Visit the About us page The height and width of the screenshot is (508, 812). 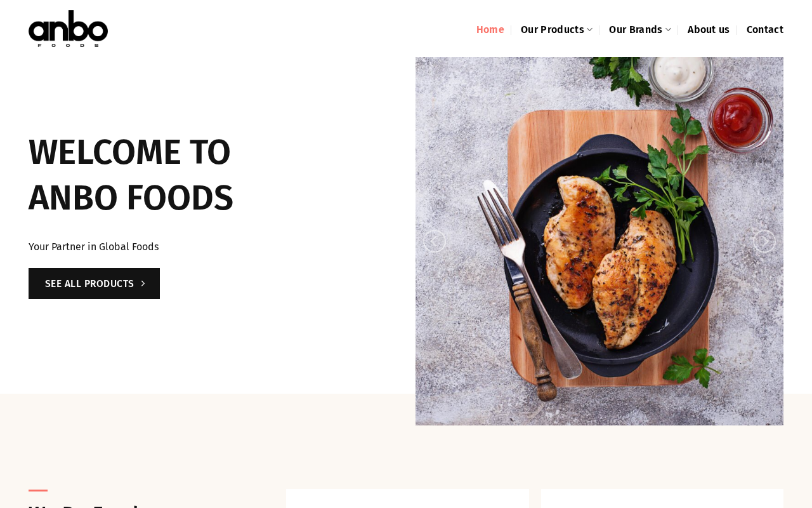point(709,30)
